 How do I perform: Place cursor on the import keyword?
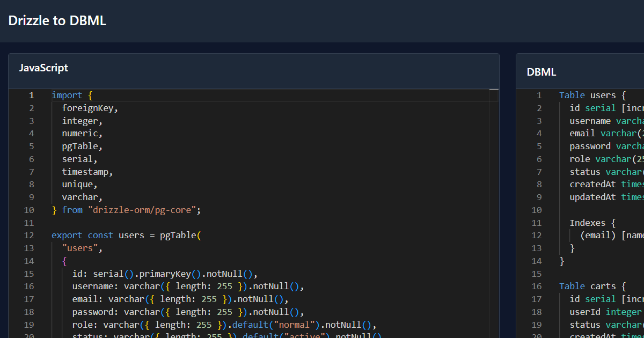67,95
